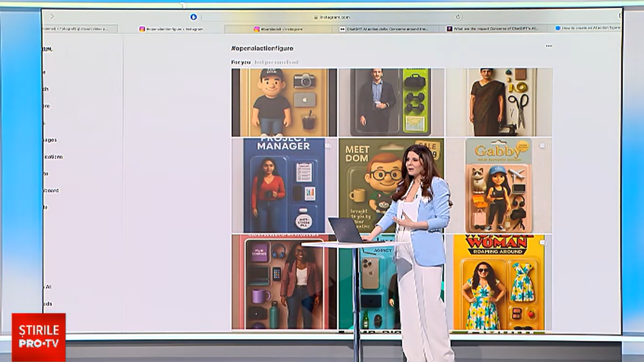Click the carousel icon on the Gabby post
The image size is (644, 362).
[x=542, y=146]
